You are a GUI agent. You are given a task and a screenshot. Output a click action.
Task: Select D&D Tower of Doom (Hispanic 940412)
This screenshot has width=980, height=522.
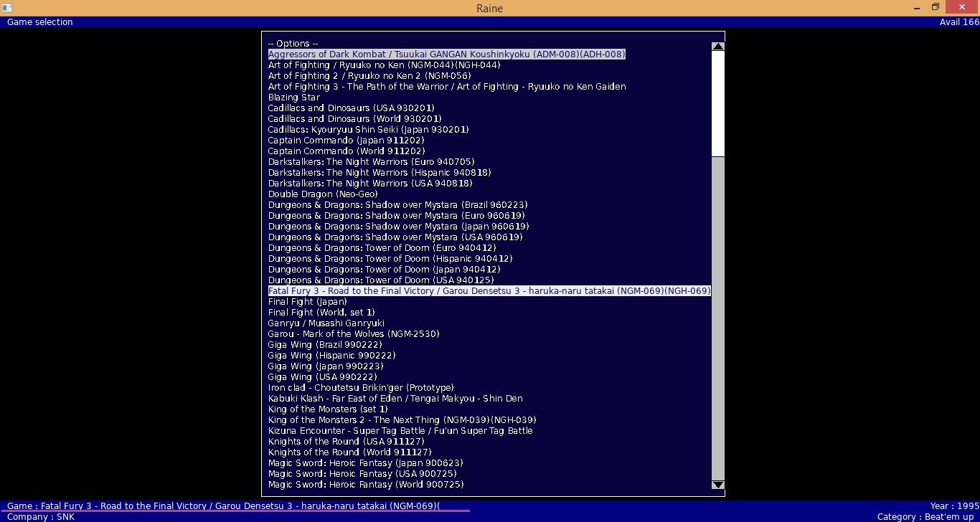pyautogui.click(x=390, y=259)
